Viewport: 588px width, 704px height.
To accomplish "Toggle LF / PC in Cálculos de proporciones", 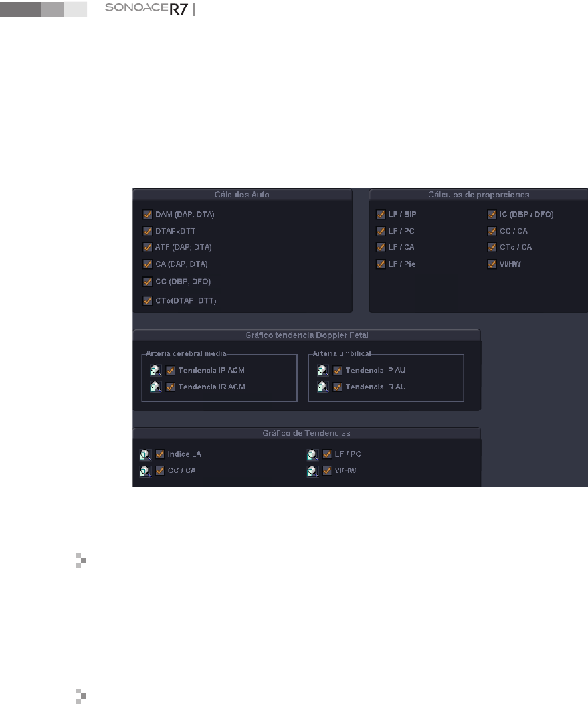I will (381, 232).
